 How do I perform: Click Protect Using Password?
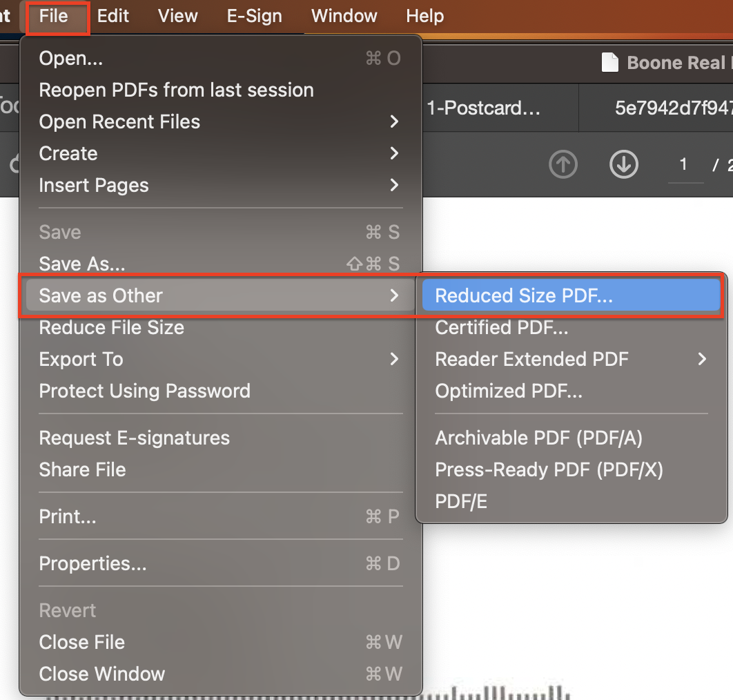(145, 391)
